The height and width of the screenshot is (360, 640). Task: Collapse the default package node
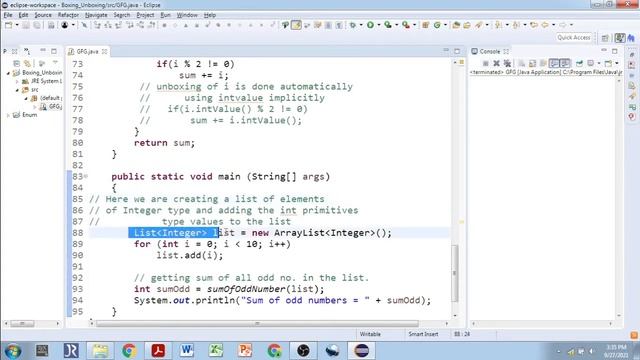[x=26, y=98]
